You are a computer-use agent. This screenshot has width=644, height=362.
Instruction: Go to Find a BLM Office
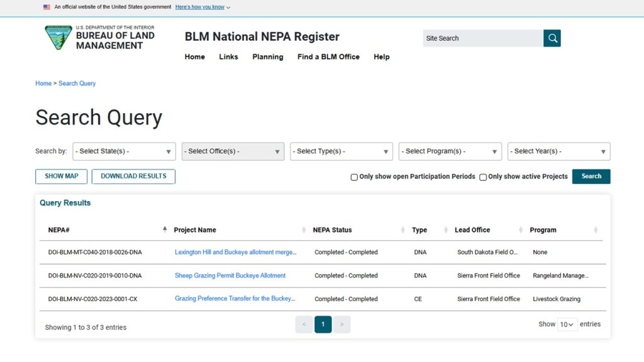click(328, 57)
